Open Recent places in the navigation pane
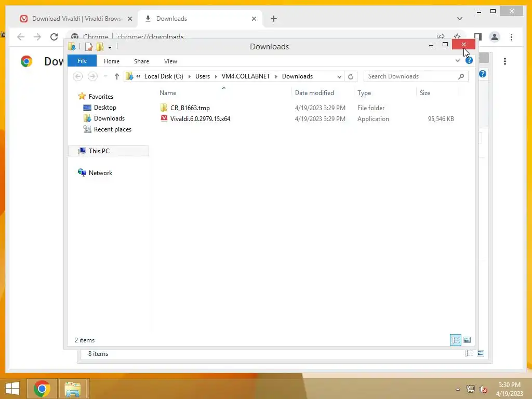 pyautogui.click(x=112, y=129)
